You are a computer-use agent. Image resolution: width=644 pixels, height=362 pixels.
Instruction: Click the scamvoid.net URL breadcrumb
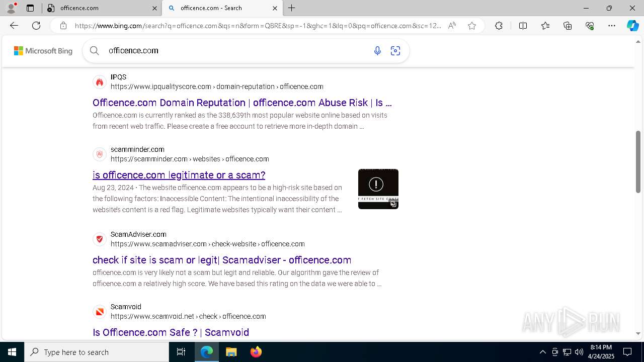tap(188, 316)
